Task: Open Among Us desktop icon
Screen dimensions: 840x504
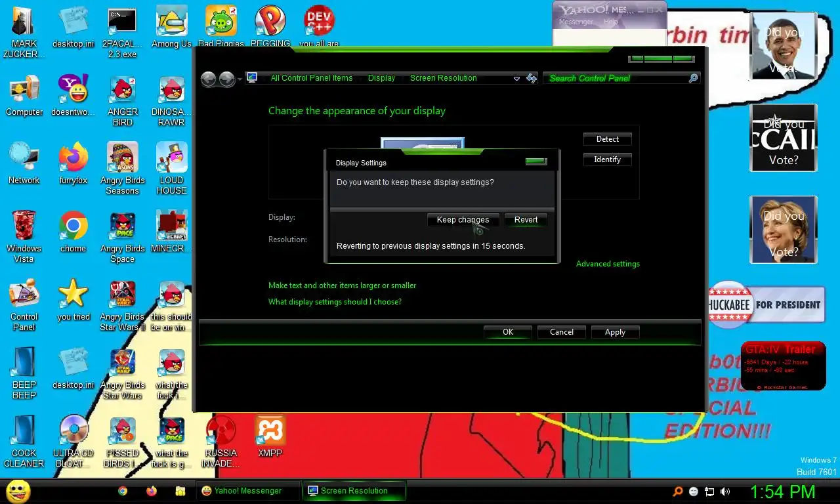Action: coord(171,27)
